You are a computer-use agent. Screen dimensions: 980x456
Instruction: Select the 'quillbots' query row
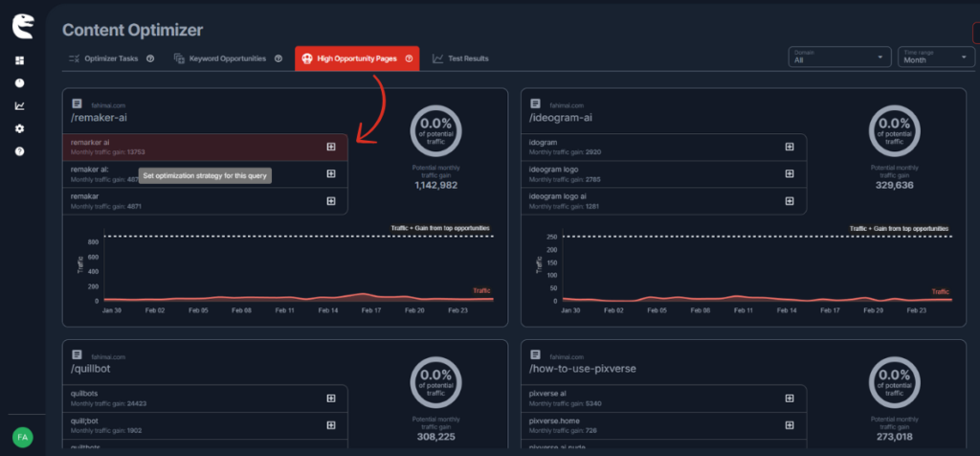(205, 399)
